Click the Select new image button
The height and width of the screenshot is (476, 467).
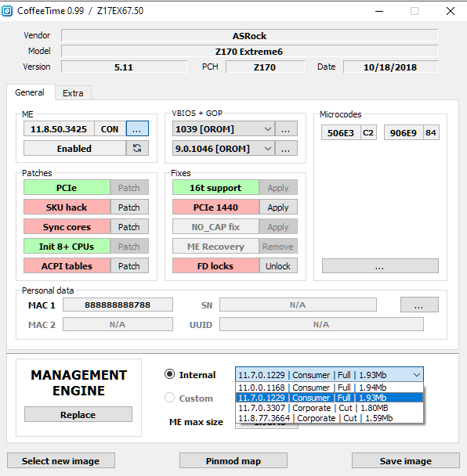click(61, 460)
